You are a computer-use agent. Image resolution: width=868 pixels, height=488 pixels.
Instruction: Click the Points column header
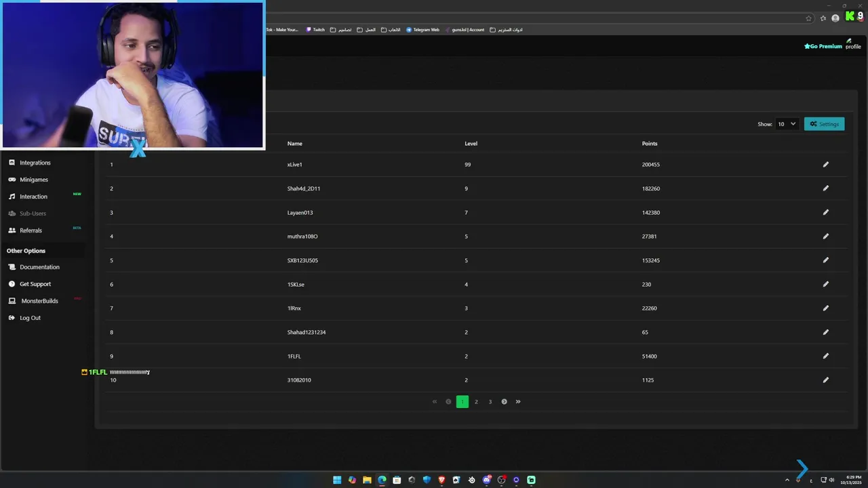point(650,144)
